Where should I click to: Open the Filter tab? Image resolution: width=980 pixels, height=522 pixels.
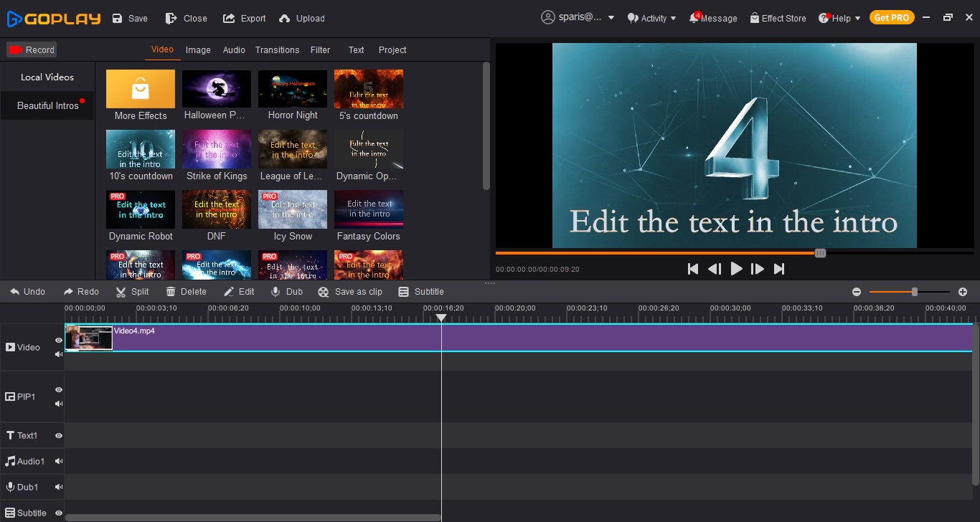(320, 50)
